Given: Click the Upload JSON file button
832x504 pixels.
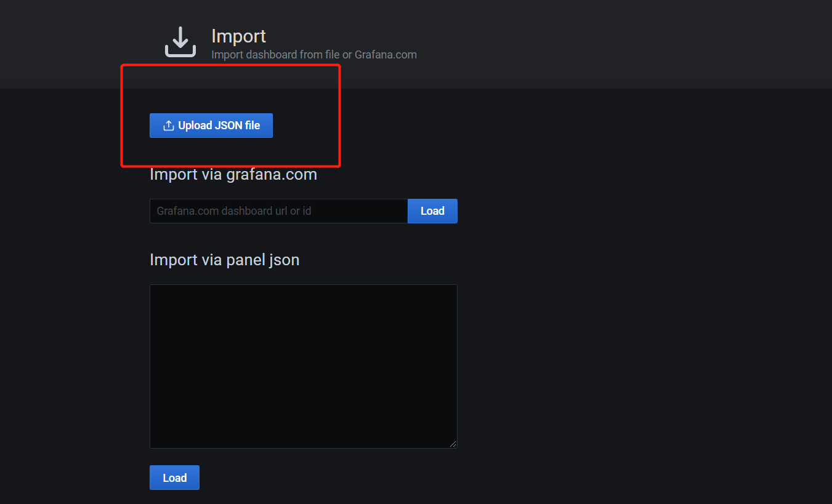Looking at the screenshot, I should 211,126.
